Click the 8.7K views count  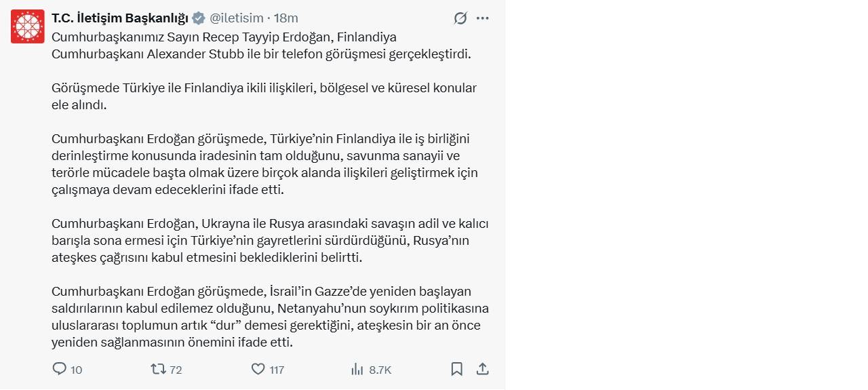(x=380, y=370)
